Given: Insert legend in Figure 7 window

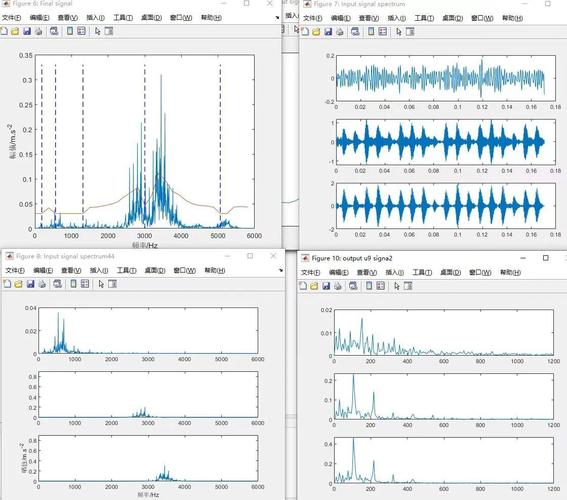Looking at the screenshot, I should pyautogui.click(x=383, y=32).
